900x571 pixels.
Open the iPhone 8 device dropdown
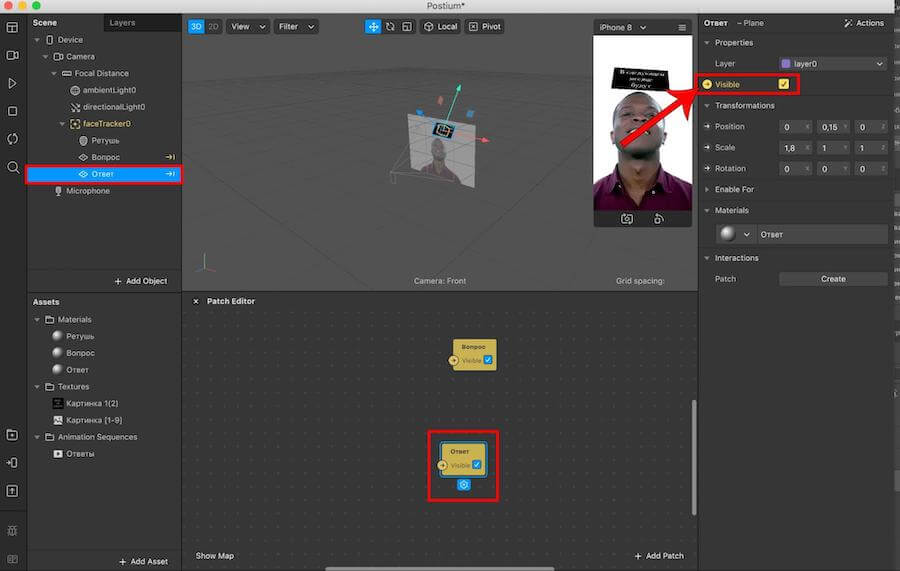[x=622, y=27]
